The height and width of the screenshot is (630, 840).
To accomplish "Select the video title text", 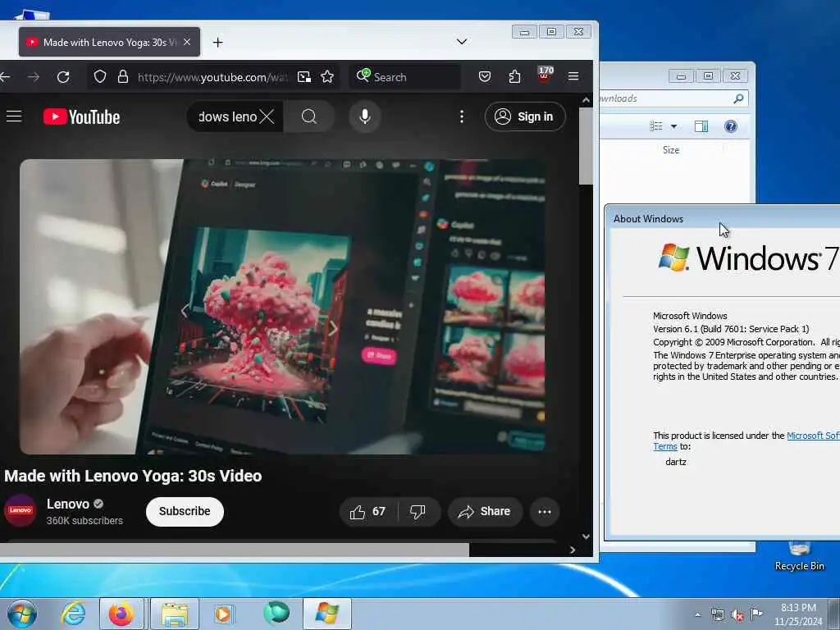I will (133, 476).
